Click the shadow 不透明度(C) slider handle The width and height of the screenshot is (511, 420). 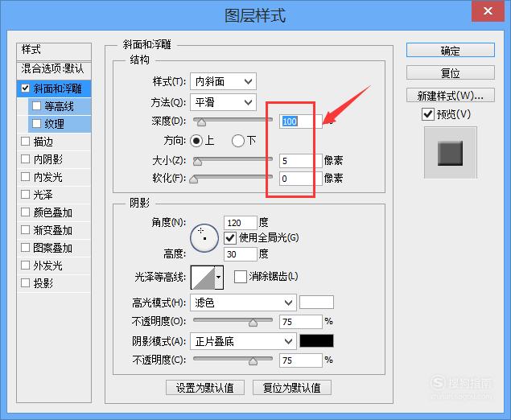coord(253,360)
